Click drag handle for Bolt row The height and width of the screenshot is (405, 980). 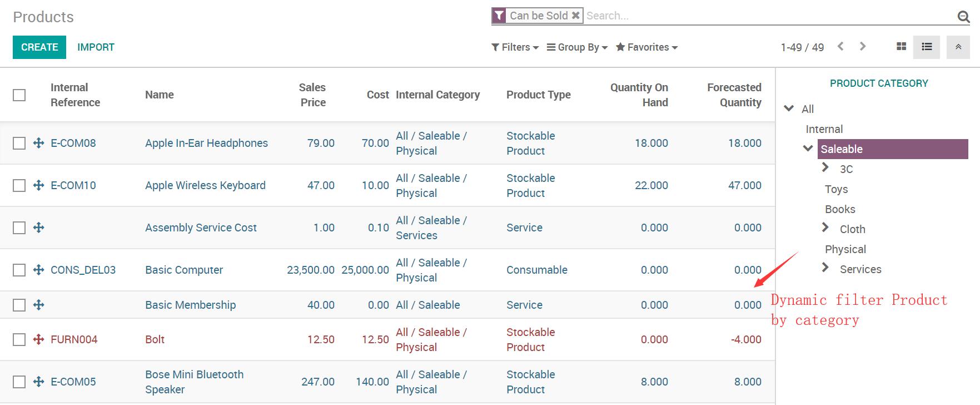(x=38, y=339)
